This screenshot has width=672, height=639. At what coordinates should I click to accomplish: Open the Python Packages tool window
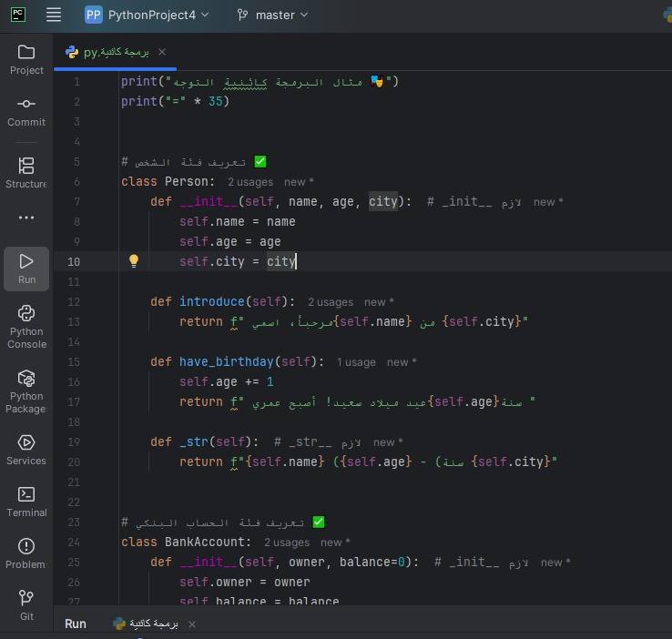[x=26, y=392]
